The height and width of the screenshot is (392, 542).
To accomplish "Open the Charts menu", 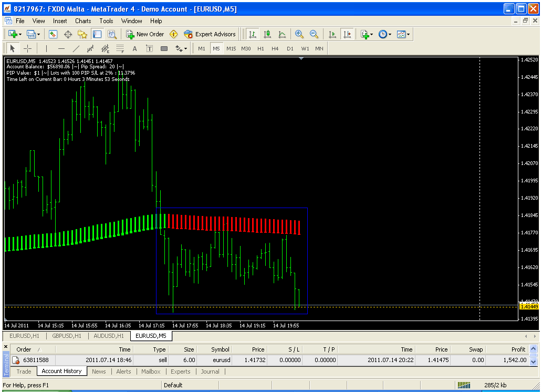I will [x=83, y=21].
